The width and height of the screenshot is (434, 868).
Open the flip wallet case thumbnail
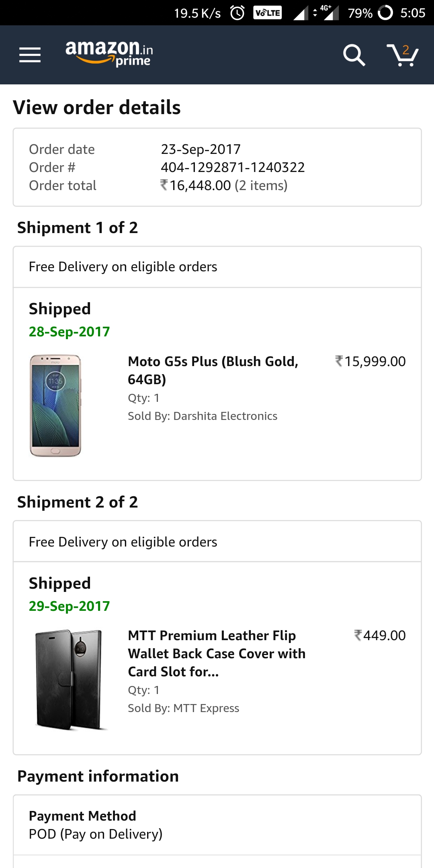69,679
